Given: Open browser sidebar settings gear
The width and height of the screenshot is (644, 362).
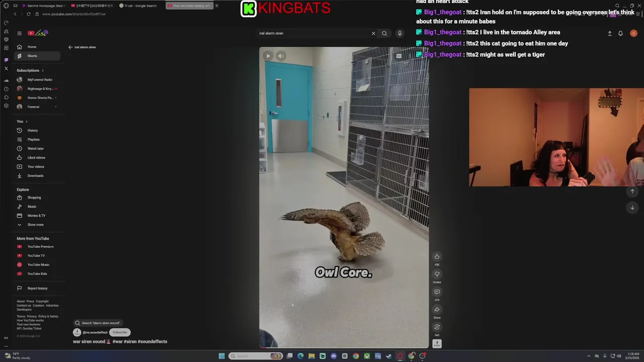Looking at the screenshot, I should pyautogui.click(x=6, y=106).
